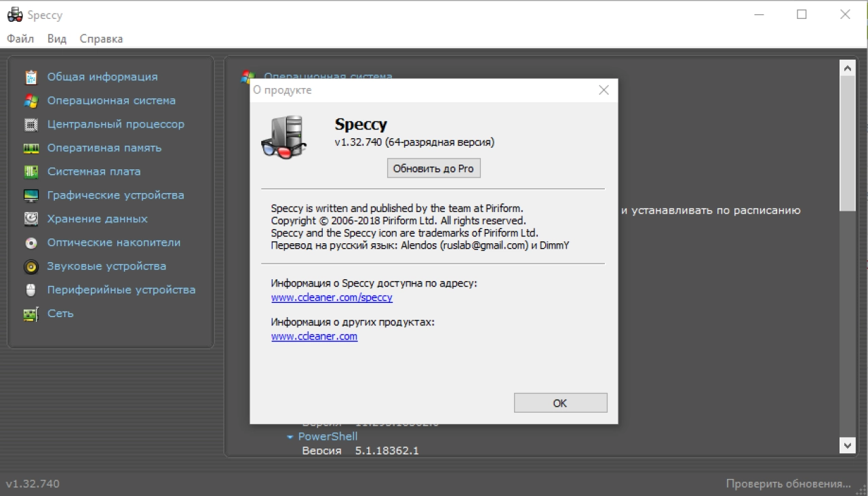Click the Speccy icon in the title bar
The image size is (868, 496).
[x=15, y=15]
